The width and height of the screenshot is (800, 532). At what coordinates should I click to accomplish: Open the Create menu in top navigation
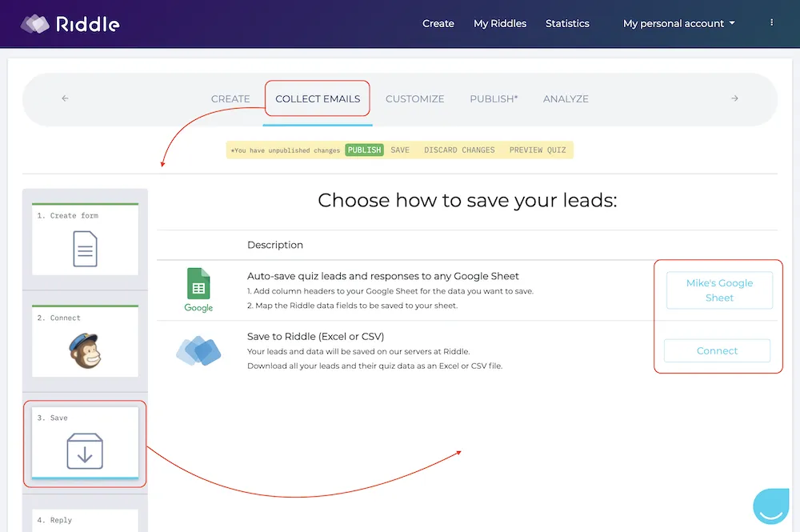coord(438,23)
